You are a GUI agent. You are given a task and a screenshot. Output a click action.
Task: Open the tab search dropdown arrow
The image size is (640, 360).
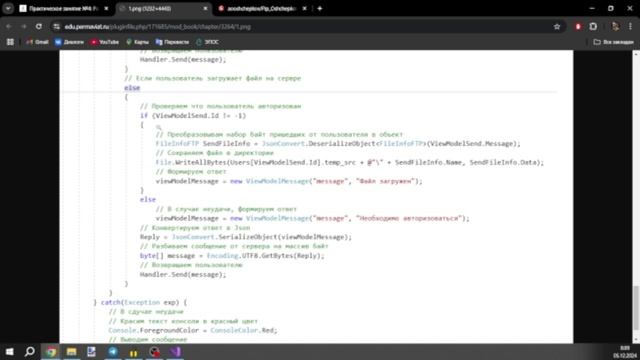point(8,8)
